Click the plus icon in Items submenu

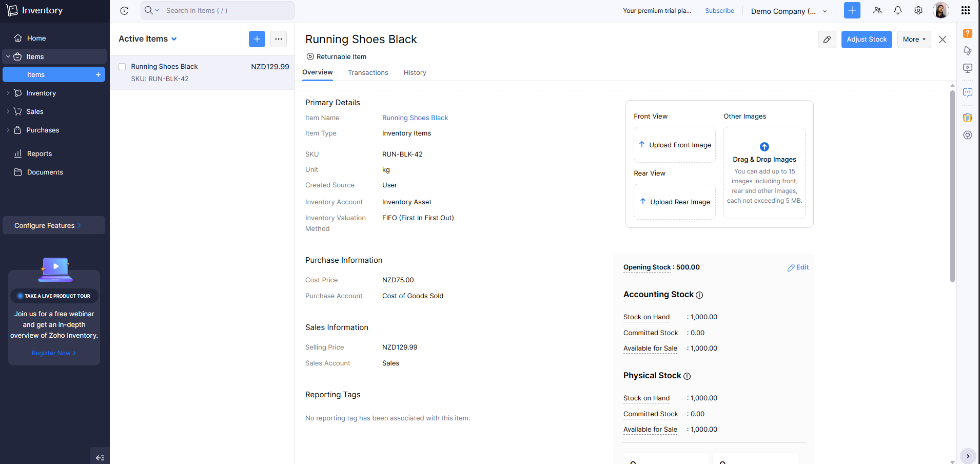coord(98,74)
